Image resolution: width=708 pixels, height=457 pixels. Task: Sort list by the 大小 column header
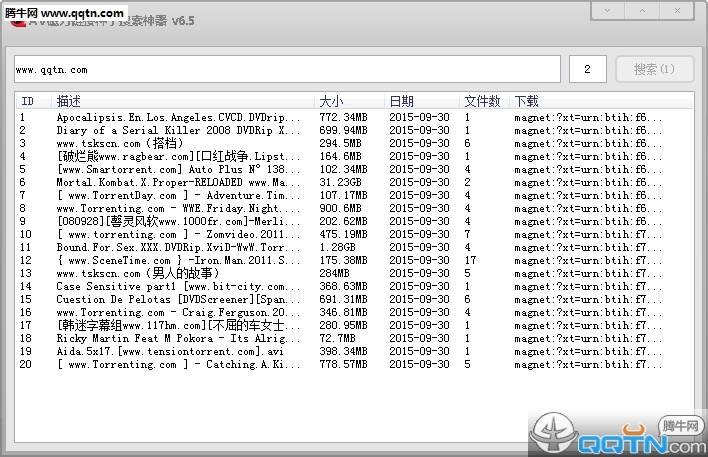(x=330, y=101)
